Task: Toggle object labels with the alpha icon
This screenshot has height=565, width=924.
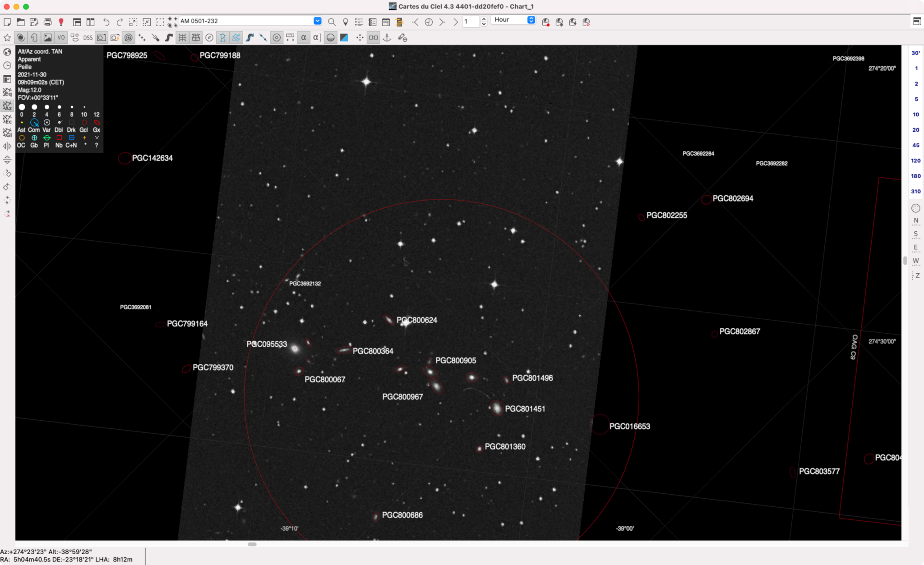Action: point(304,37)
